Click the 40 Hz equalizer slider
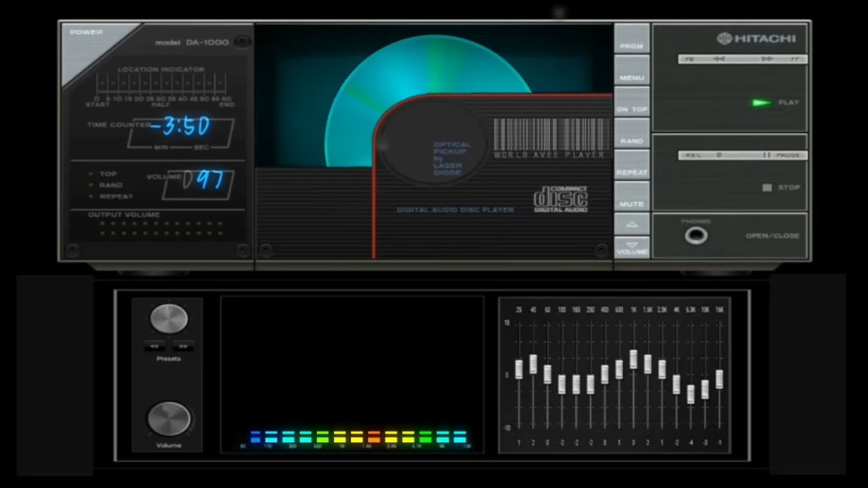 point(533,364)
